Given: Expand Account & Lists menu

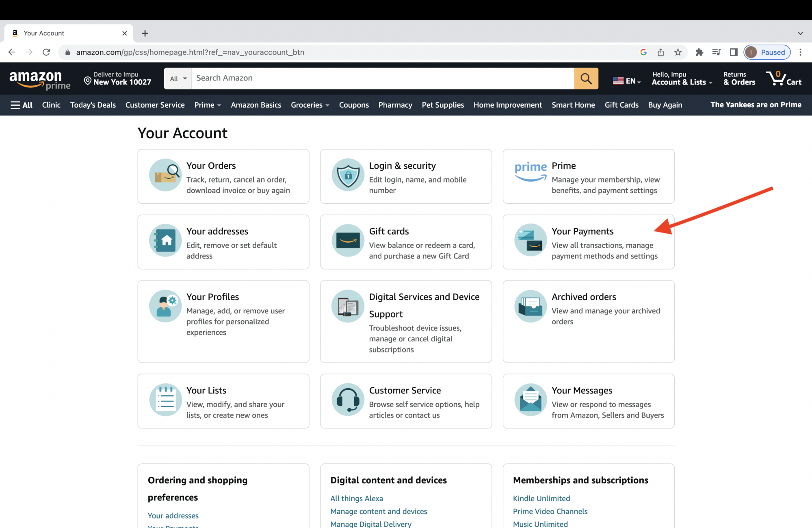Looking at the screenshot, I should tap(682, 78).
